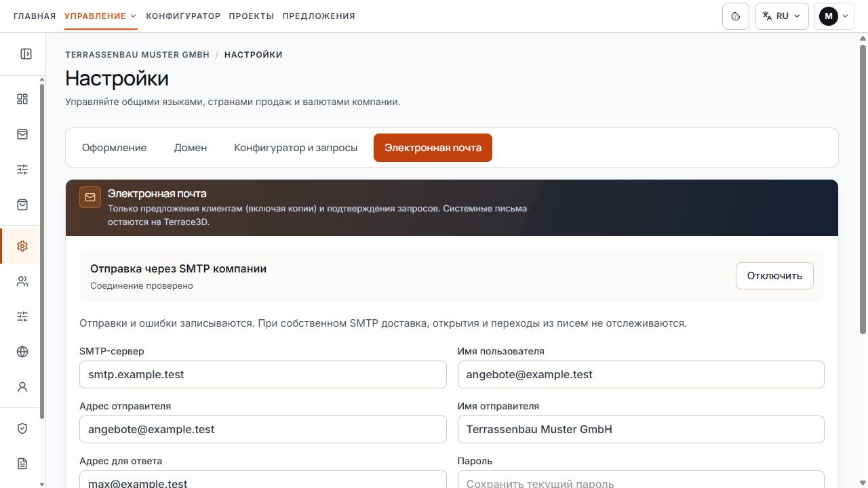Viewport: 868px width, 488px height.
Task: Focus the Пароль input field
Action: (641, 479)
